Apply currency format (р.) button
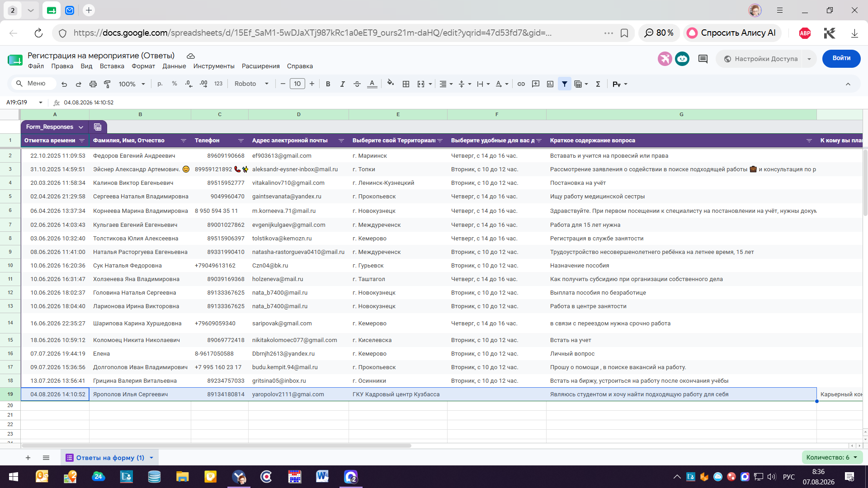Screen dimensions: 868x488 [160, 84]
